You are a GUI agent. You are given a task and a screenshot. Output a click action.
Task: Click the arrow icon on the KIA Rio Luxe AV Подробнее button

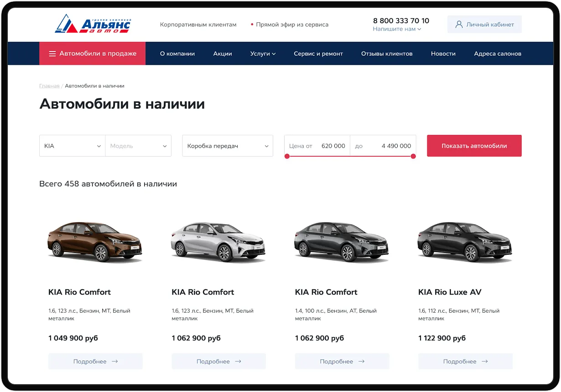[485, 361]
